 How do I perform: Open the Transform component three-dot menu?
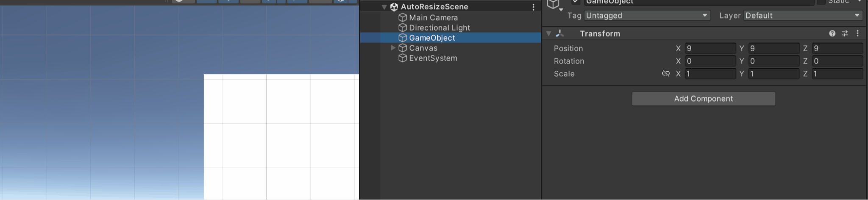(x=857, y=33)
